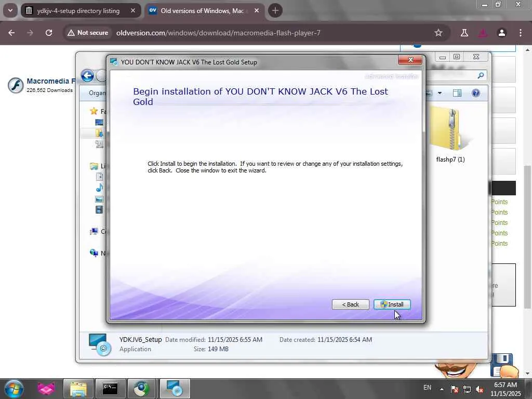
Task: Click Install in the setup wizard
Action: (x=392, y=304)
